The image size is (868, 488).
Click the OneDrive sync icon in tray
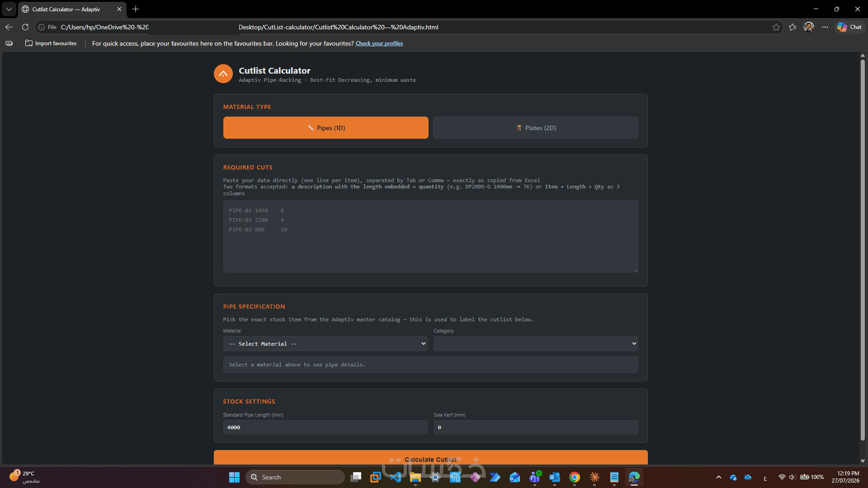[733, 477]
